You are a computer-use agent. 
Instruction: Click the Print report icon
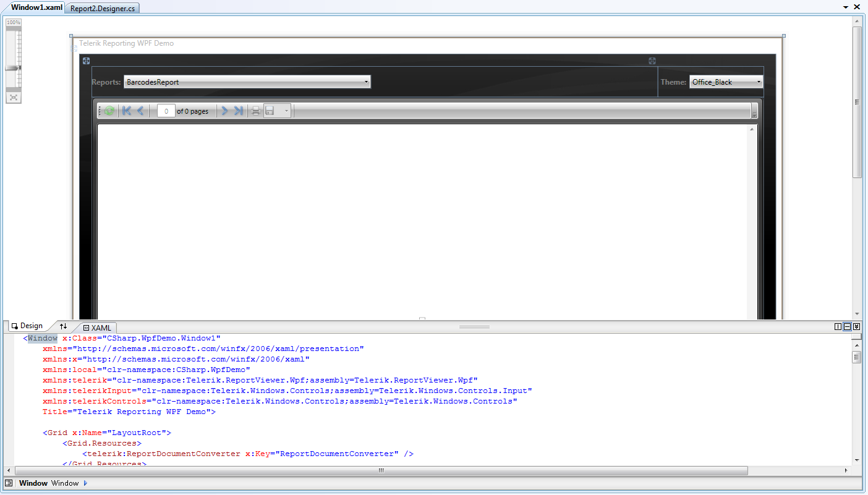(256, 111)
